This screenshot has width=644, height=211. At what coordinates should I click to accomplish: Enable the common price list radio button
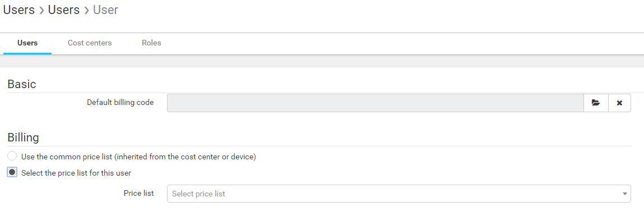pyautogui.click(x=12, y=157)
